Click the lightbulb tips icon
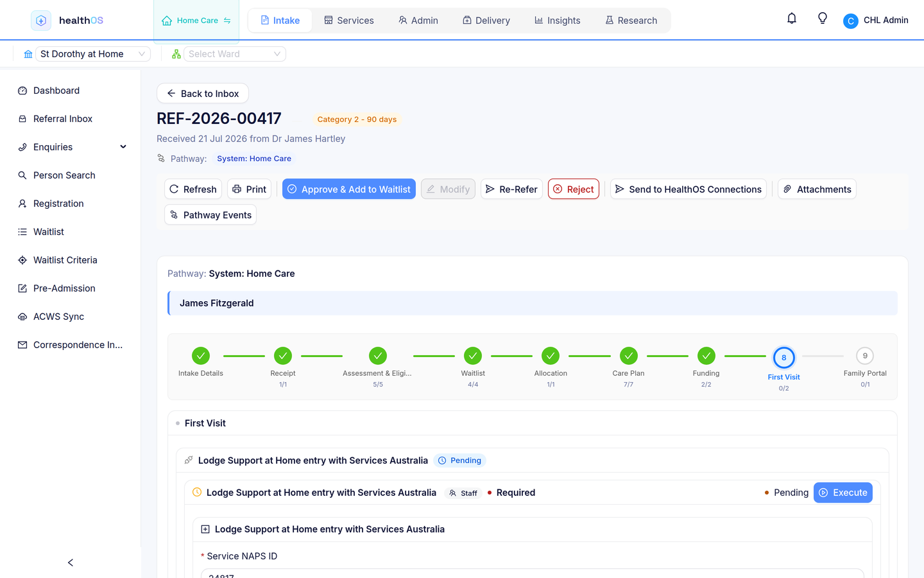The width and height of the screenshot is (924, 578). click(x=823, y=19)
